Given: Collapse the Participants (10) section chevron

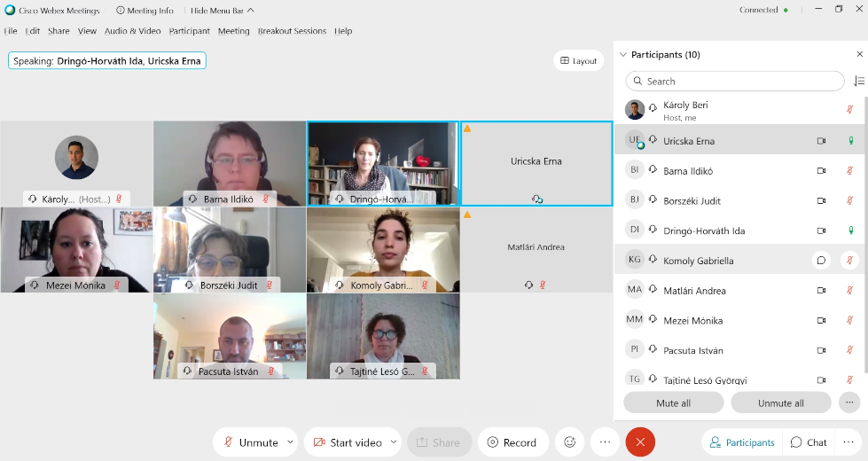Looking at the screenshot, I should (x=622, y=54).
